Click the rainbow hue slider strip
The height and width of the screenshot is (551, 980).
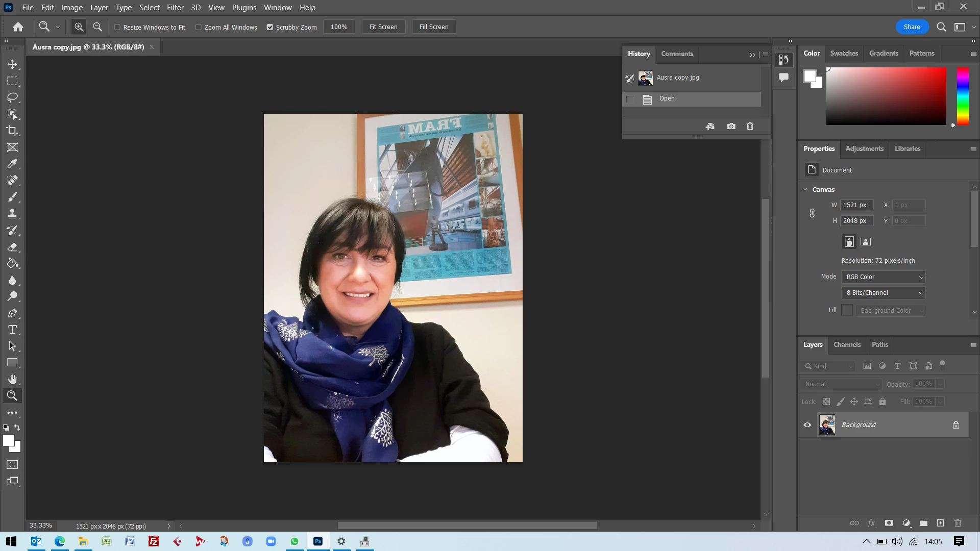click(962, 96)
